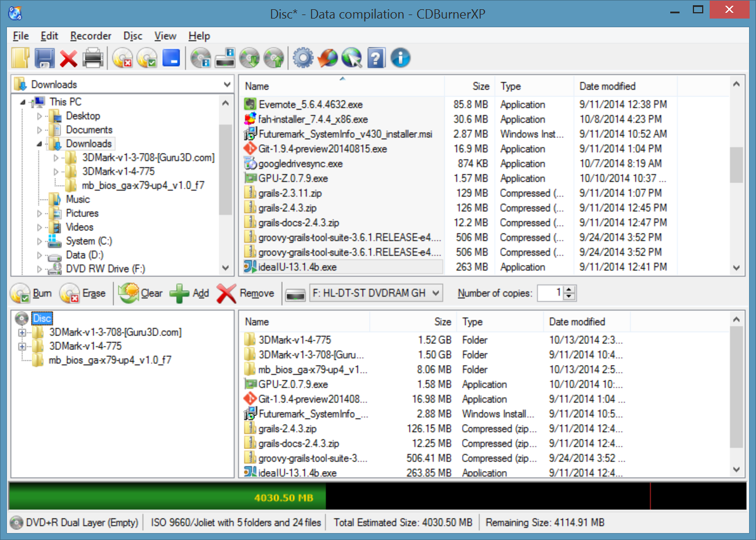Expand the Desktop tree node
The height and width of the screenshot is (540, 756).
click(x=39, y=116)
